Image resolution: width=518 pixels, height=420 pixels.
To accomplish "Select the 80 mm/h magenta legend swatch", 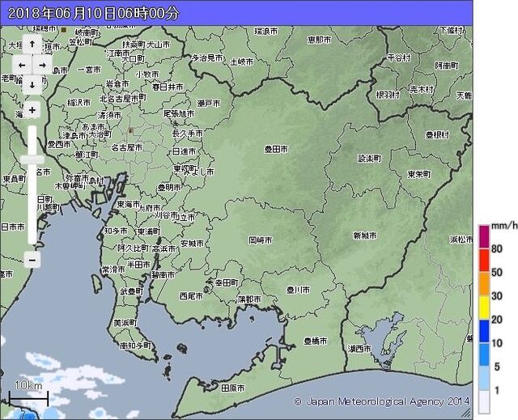I will click(x=484, y=236).
